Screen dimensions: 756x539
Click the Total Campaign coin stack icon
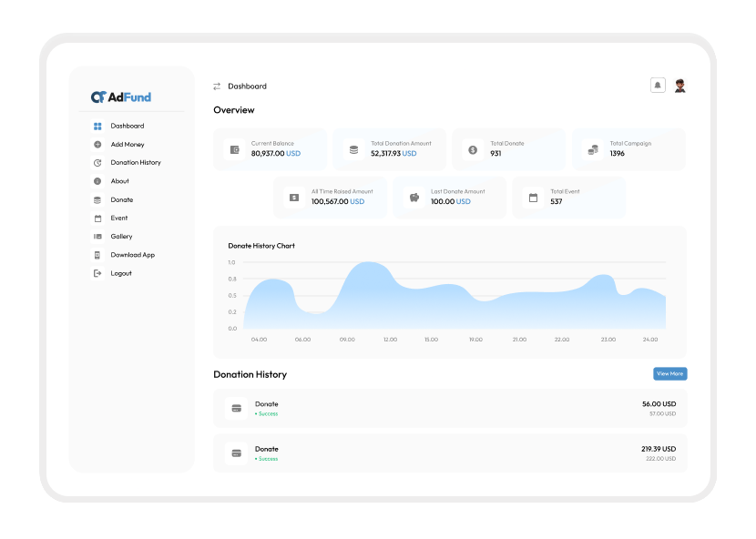point(592,149)
